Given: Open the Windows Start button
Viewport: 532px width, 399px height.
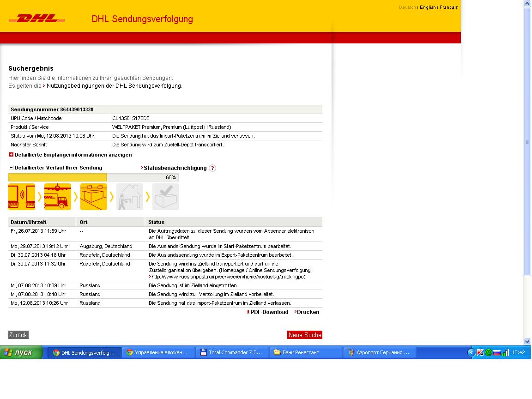Looking at the screenshot, I should point(21,352).
